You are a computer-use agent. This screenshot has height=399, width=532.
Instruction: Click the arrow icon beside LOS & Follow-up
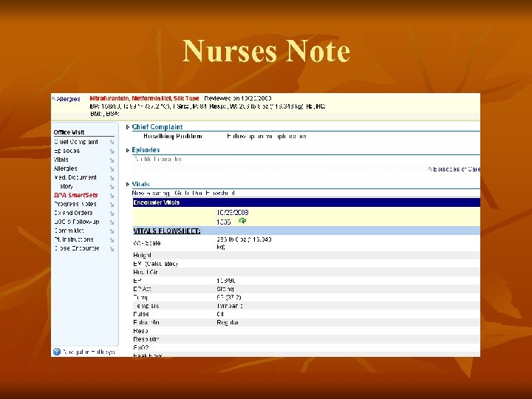[x=112, y=222]
